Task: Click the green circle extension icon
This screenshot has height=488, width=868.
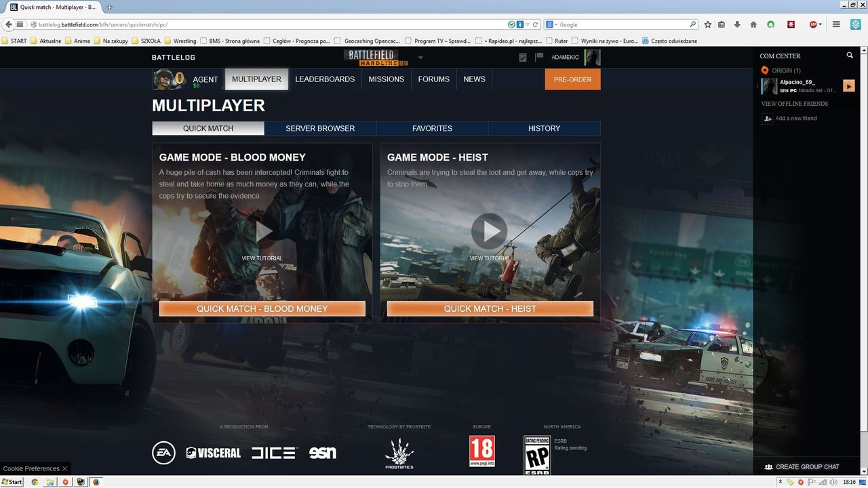Action: [771, 24]
